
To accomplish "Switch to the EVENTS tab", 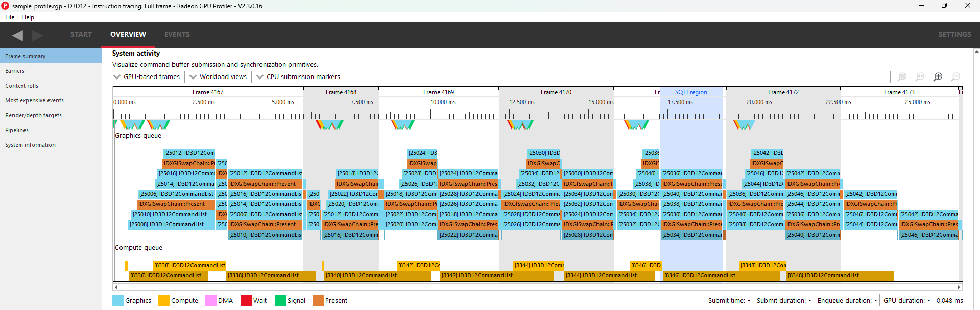I will click(x=177, y=34).
